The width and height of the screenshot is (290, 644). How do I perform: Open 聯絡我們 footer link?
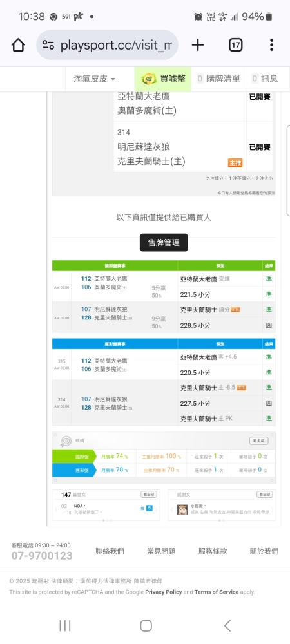click(110, 551)
